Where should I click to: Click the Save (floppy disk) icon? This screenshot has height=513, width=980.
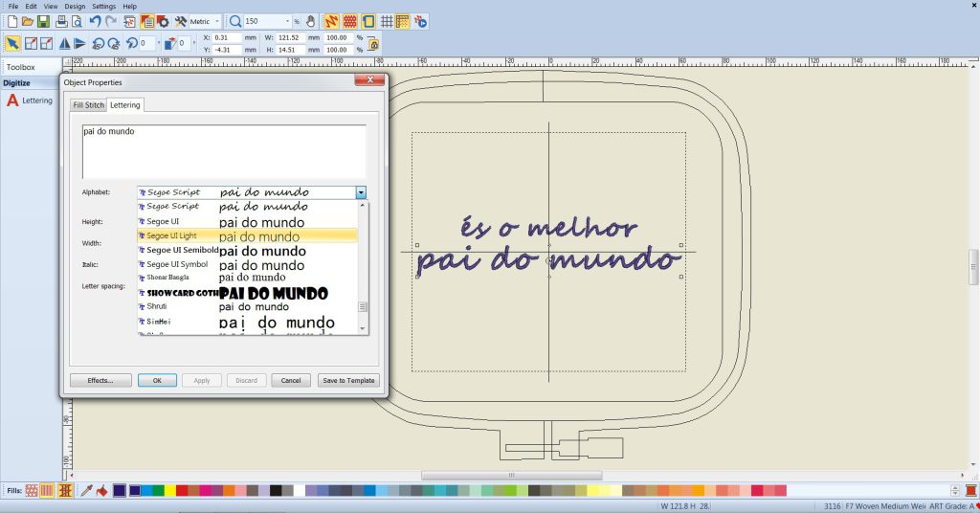click(43, 21)
